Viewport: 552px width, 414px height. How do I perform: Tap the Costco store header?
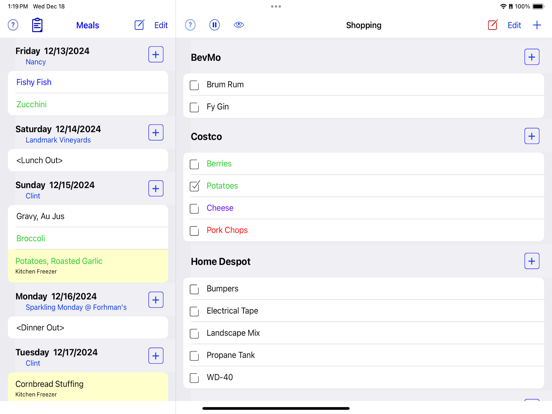pyautogui.click(x=206, y=137)
